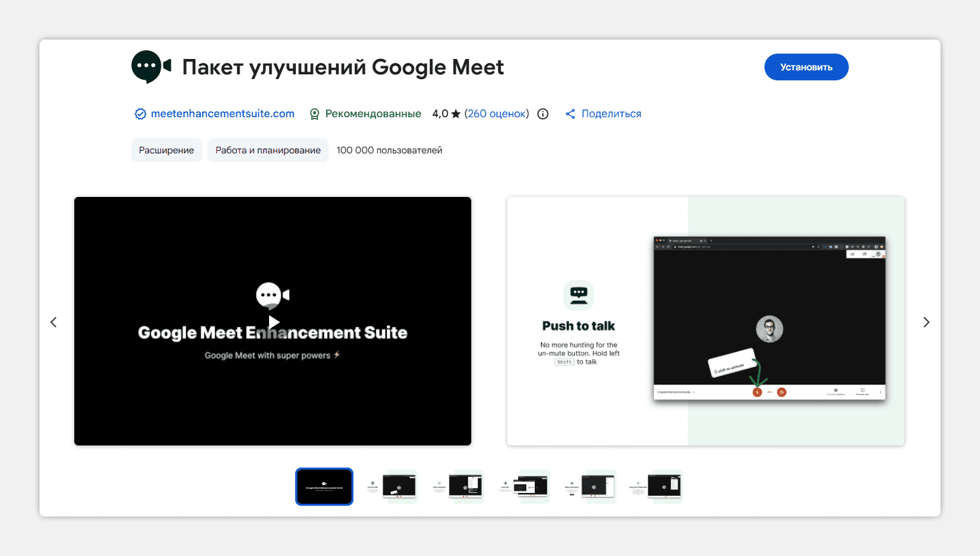Select the fifth carousel thumbnail

590,486
